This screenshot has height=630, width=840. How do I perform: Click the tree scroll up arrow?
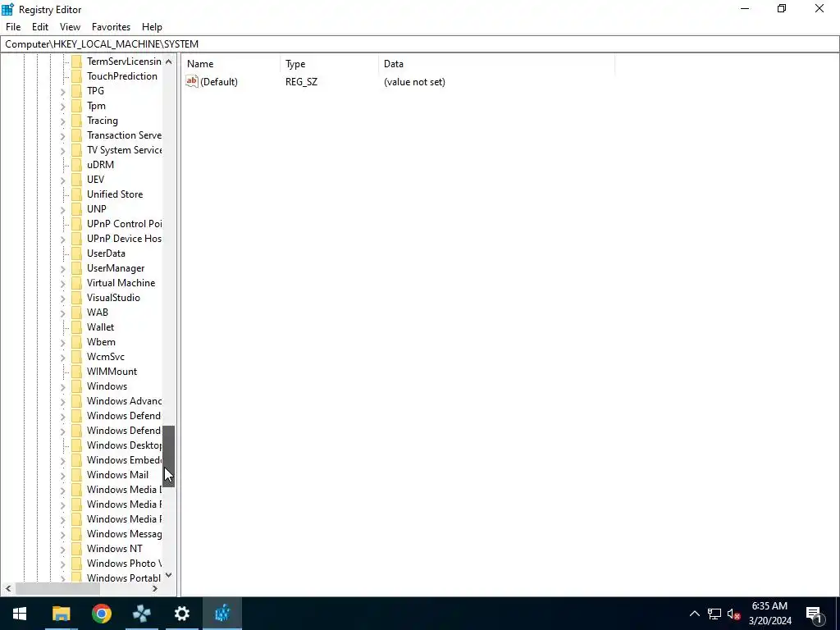pyautogui.click(x=169, y=61)
